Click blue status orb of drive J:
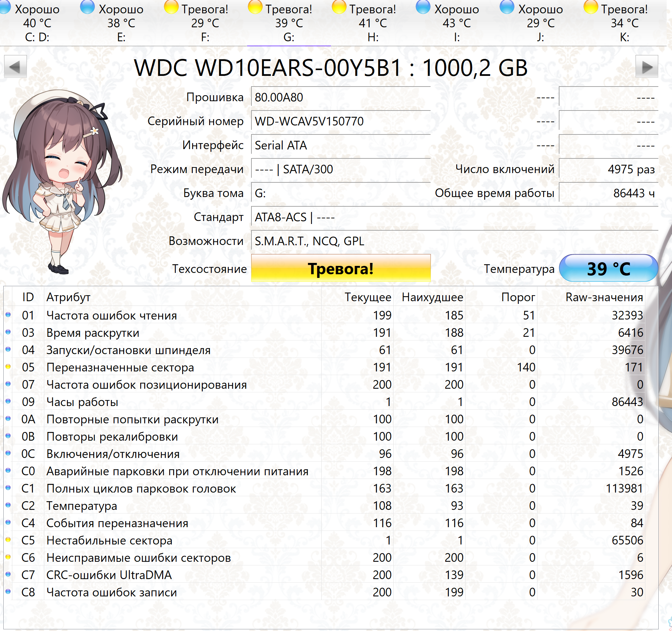This screenshot has height=631, width=672. click(507, 6)
